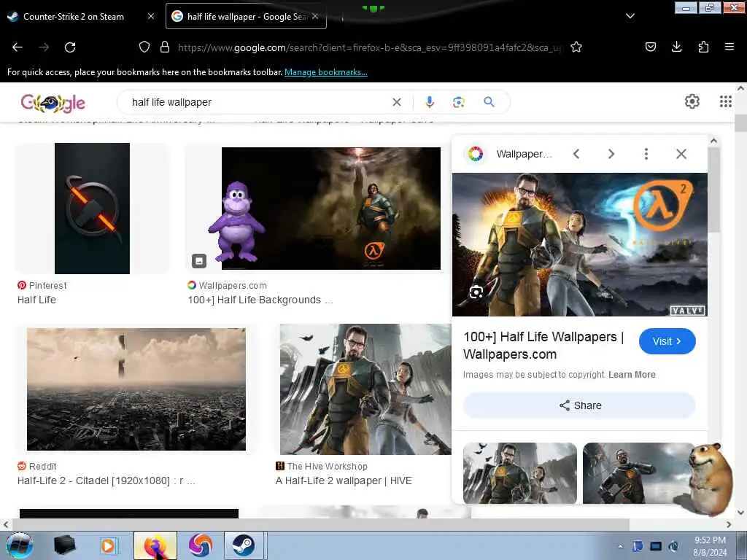The image size is (747, 560).
Task: Close the image preview panel
Action: point(681,154)
